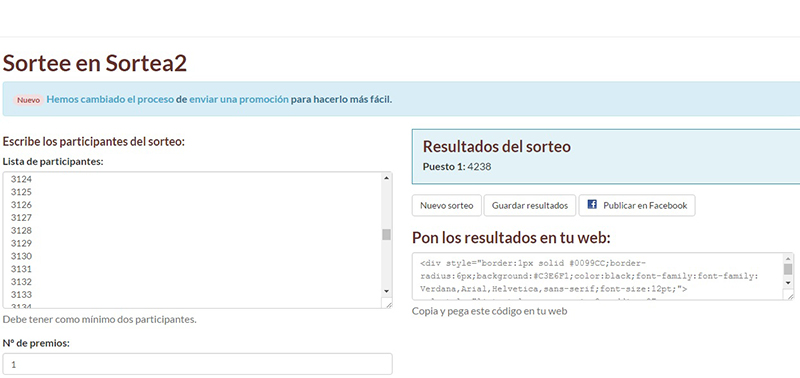Click the 'Sortee en Sortea2' heading
800x378 pixels.
pos(95,63)
